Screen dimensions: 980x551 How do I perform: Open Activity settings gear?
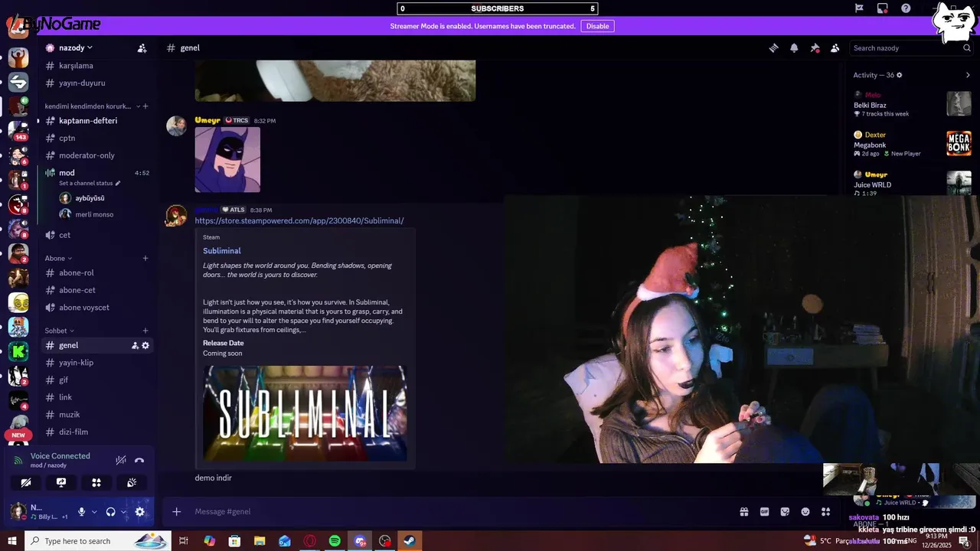coord(900,75)
